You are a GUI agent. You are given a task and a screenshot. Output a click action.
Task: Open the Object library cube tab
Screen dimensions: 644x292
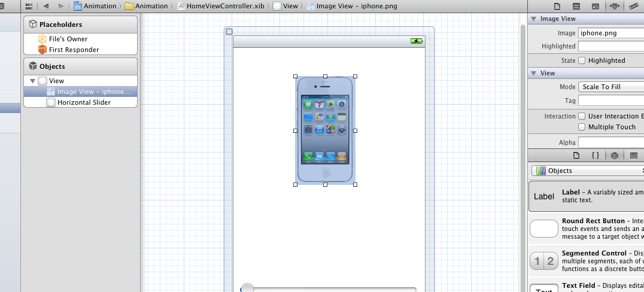pyautogui.click(x=615, y=156)
